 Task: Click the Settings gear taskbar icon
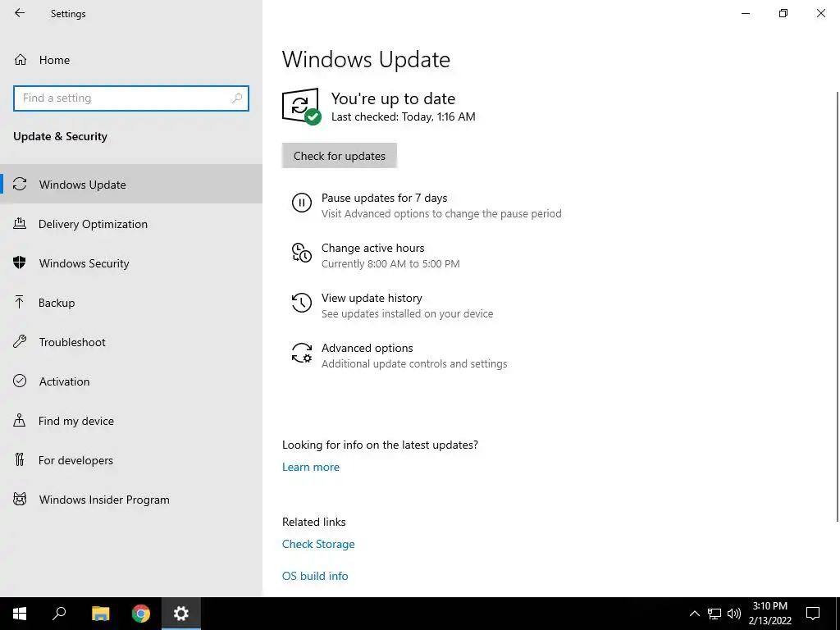[181, 614]
